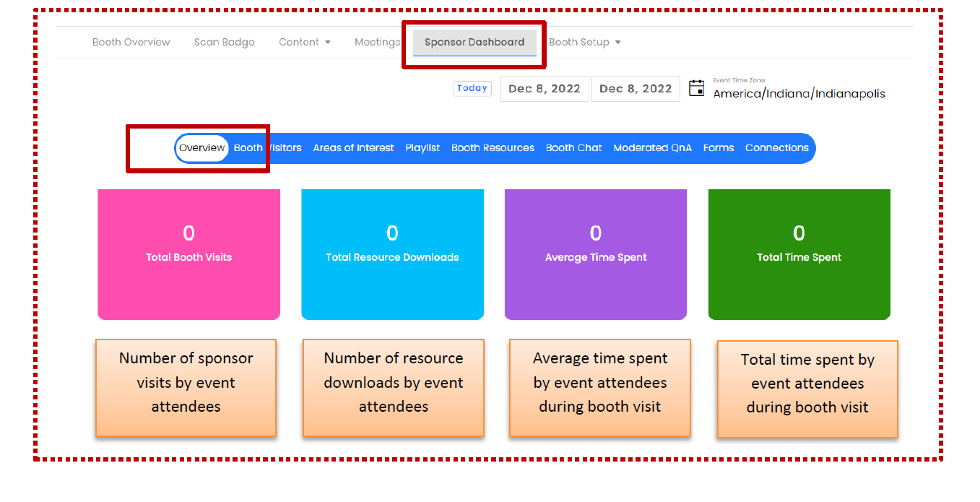Switch to the Playlist section
The image size is (980, 502).
[x=422, y=148]
